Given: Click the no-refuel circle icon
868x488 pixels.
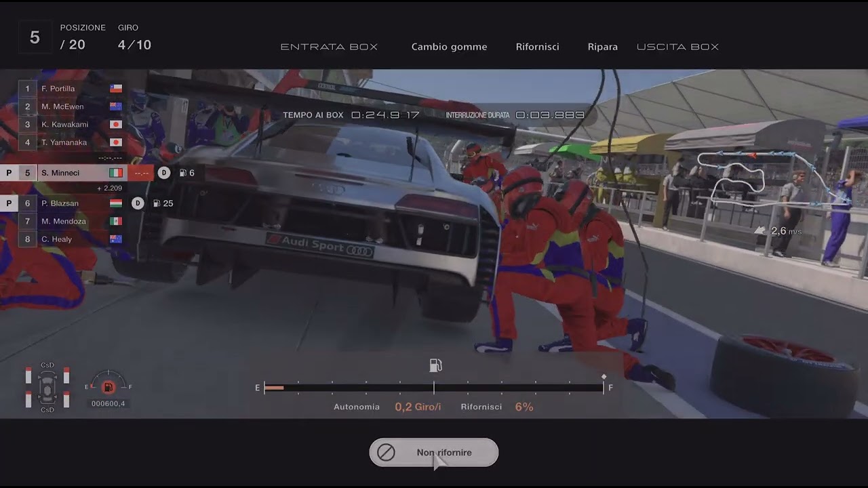Looking at the screenshot, I should (386, 452).
